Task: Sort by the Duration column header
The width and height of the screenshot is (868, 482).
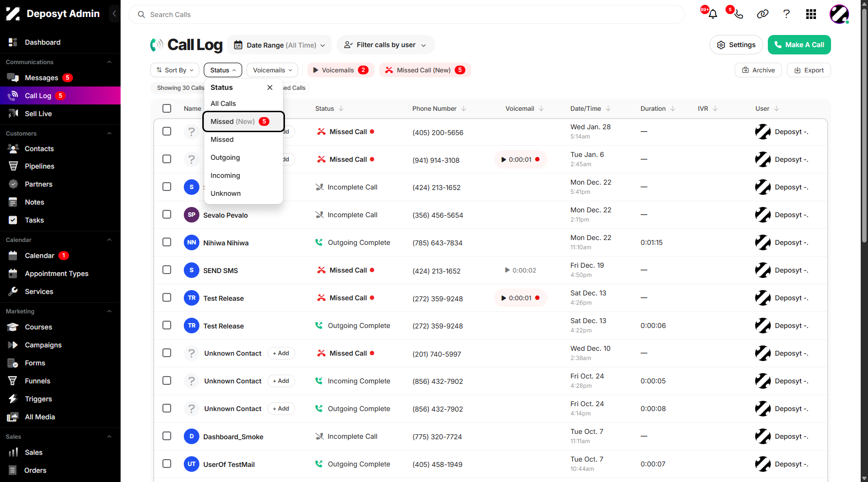Action: pyautogui.click(x=657, y=108)
